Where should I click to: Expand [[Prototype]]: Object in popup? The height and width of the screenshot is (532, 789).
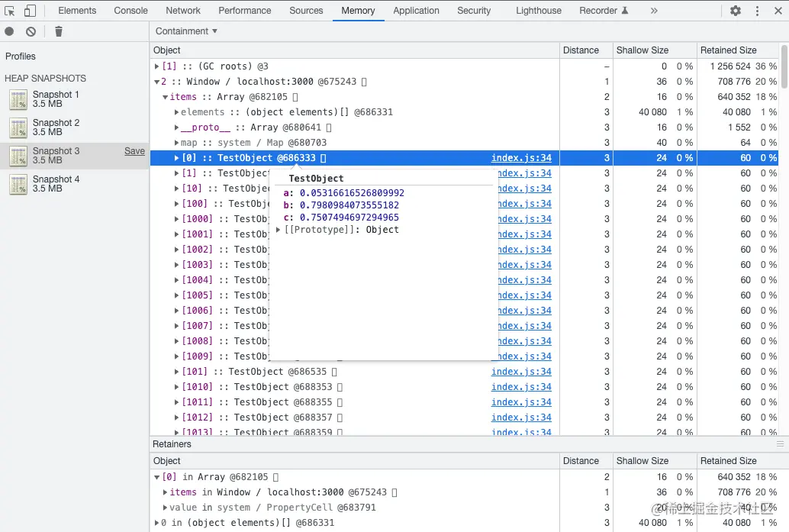279,230
